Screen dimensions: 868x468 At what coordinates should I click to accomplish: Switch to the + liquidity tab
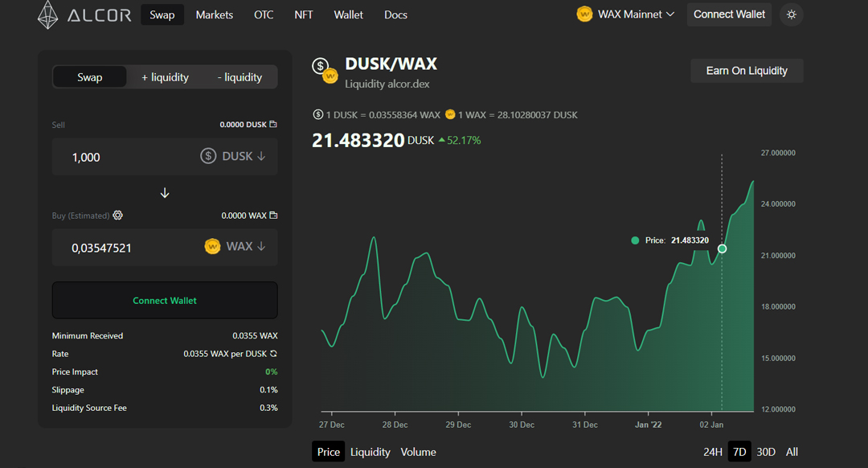click(165, 77)
